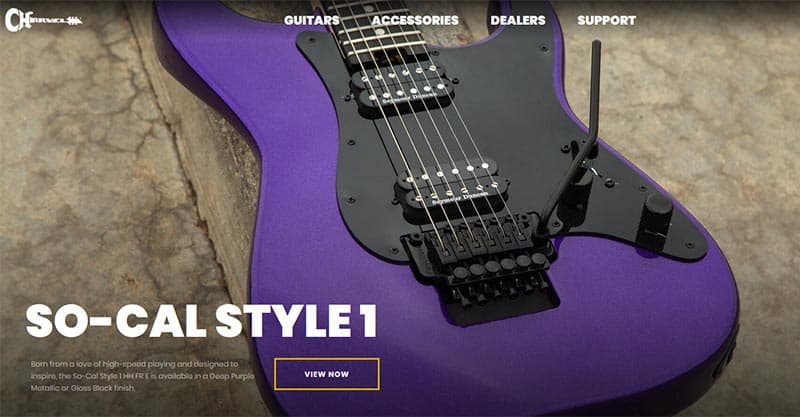Open the Support menu

tap(607, 20)
